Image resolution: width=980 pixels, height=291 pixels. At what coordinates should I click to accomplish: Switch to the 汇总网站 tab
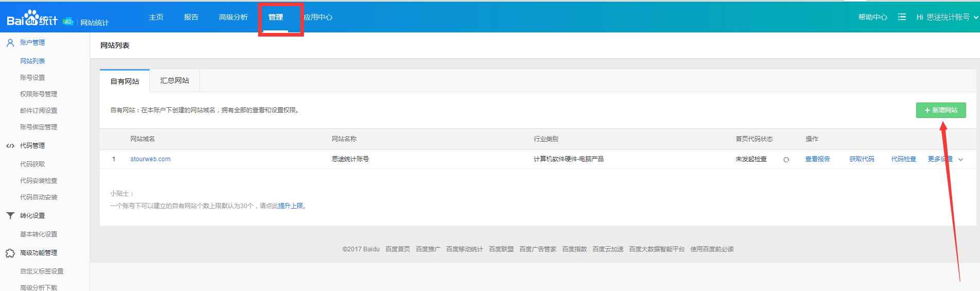click(175, 81)
